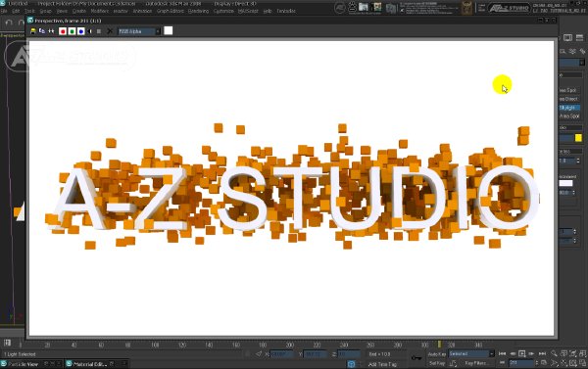Click the white sky color swatch
The width and height of the screenshot is (588, 369).
565,183
